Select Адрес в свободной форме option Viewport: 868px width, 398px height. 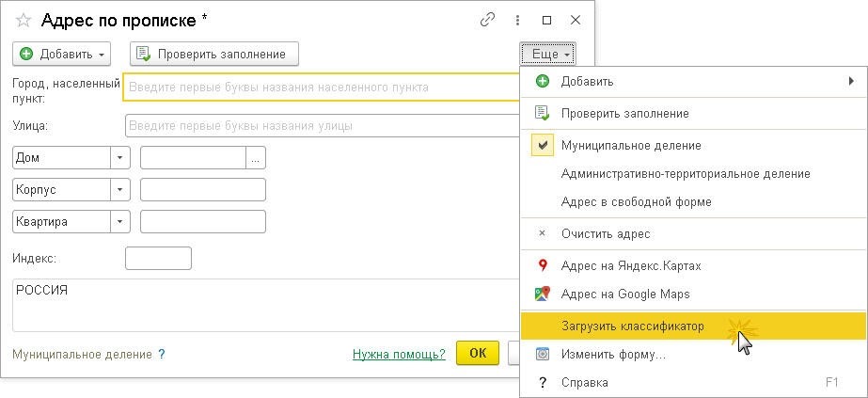tap(636, 202)
